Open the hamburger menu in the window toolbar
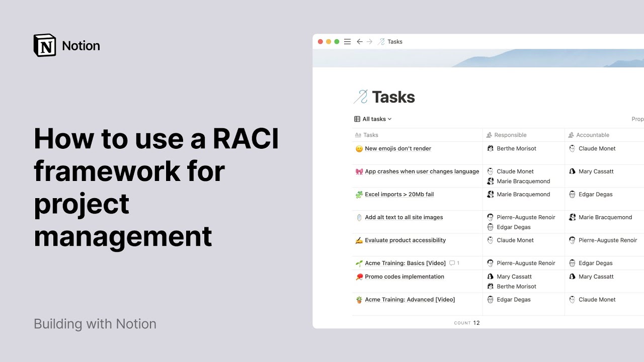Image resolution: width=644 pixels, height=362 pixels. [347, 42]
